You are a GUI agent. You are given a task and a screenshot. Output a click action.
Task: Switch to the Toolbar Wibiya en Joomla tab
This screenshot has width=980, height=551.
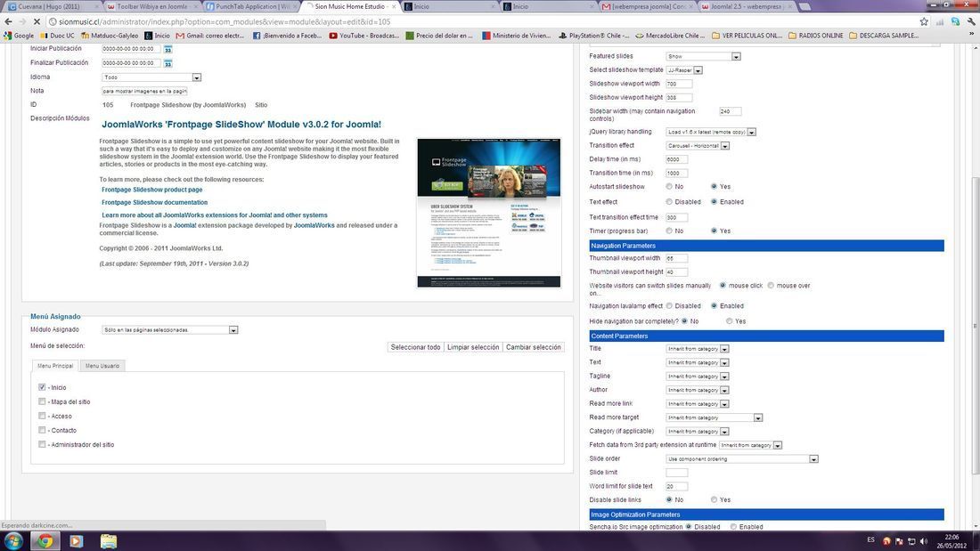coord(151,6)
